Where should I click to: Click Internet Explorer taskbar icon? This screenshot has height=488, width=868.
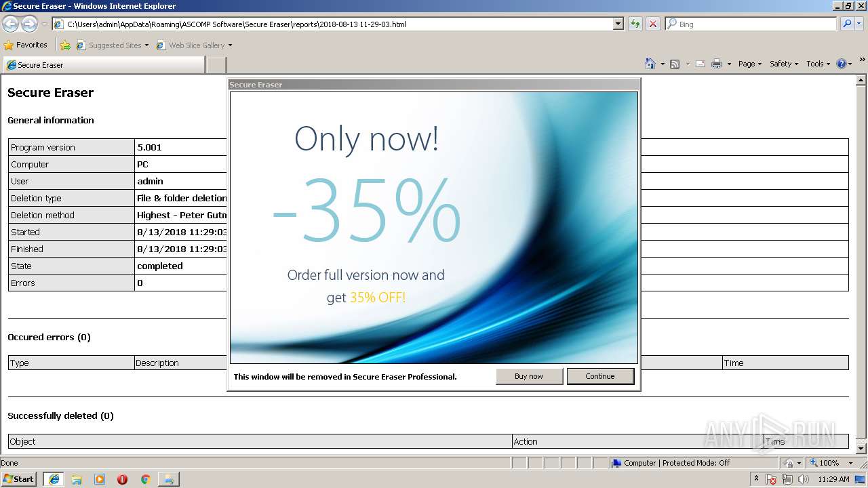pos(54,479)
